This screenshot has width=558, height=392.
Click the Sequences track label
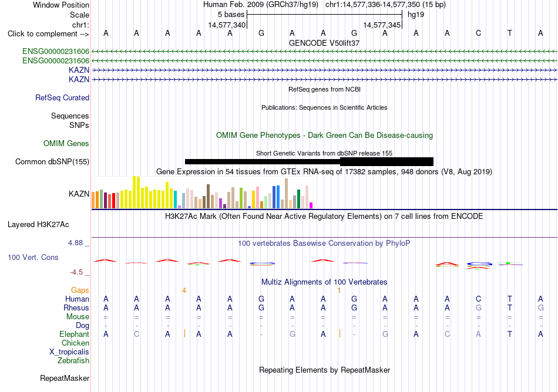click(x=70, y=116)
